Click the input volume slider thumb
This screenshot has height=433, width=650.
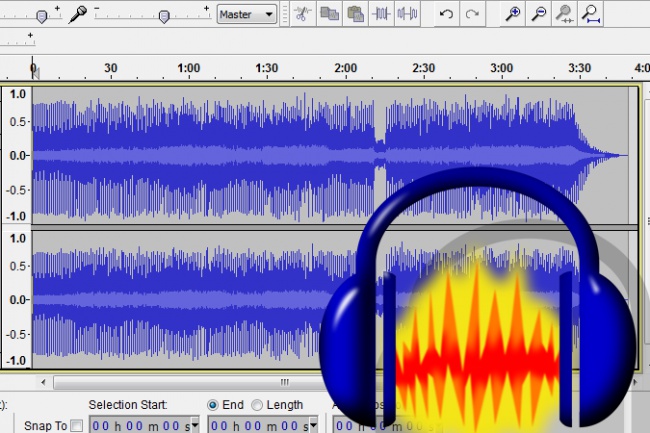coord(164,17)
